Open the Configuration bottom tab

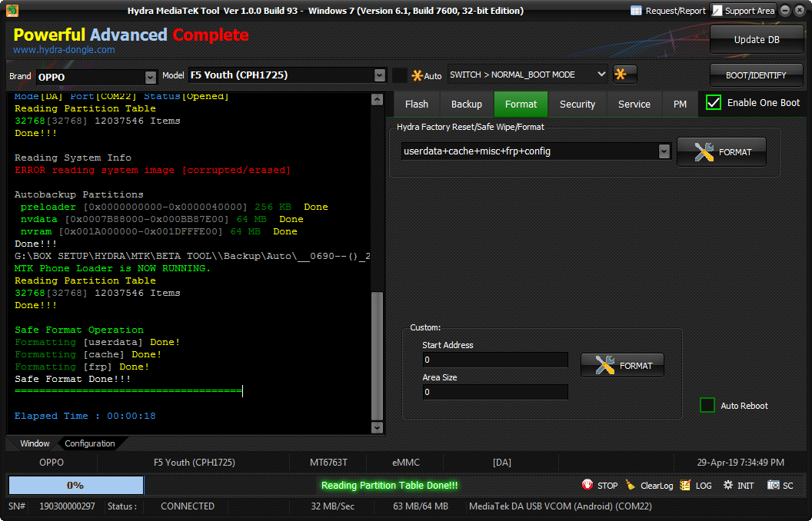pos(90,443)
